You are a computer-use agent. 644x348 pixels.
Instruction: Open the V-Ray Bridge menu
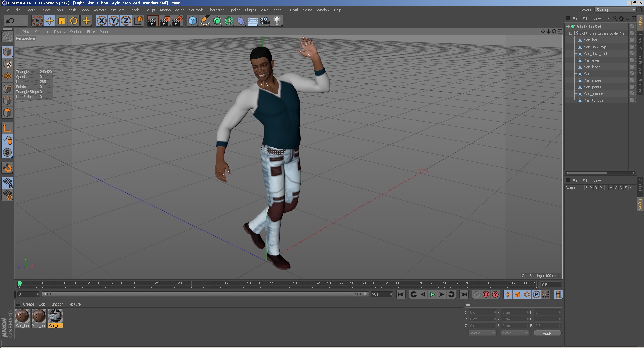(x=271, y=10)
